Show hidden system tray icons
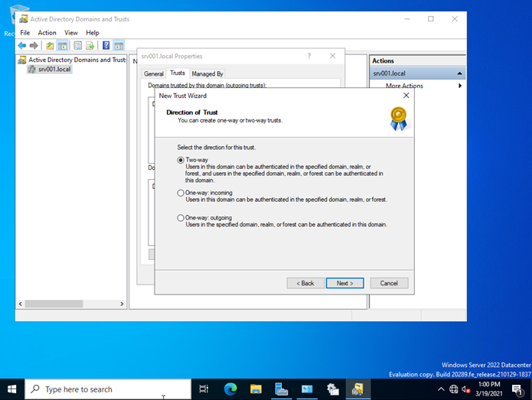The height and width of the screenshot is (400, 532). click(442, 389)
